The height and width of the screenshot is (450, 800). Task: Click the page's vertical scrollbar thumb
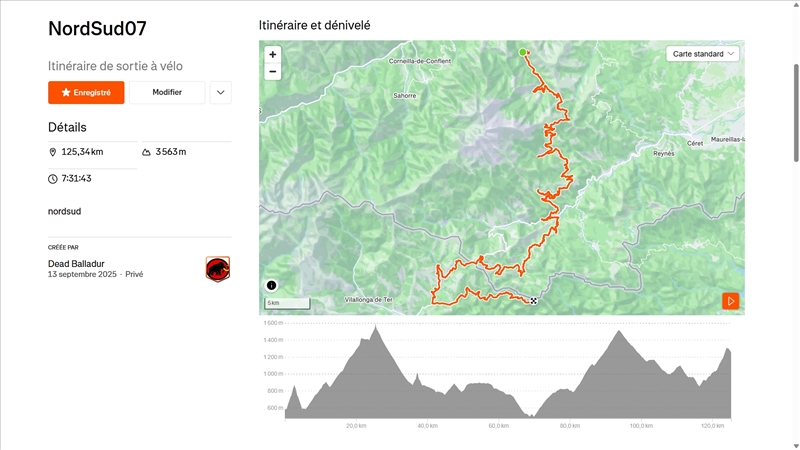point(796,110)
